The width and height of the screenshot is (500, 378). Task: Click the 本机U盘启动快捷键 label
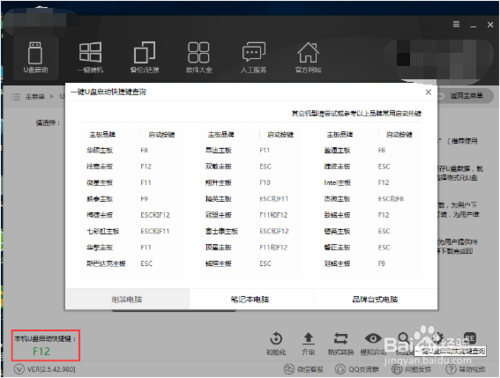click(x=45, y=338)
